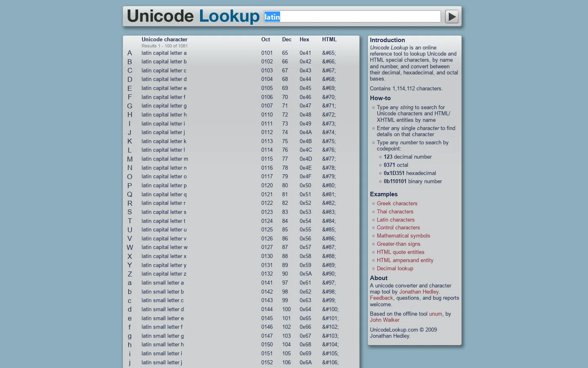Click '0x1D351 hexadecimal' how-to item

click(x=410, y=173)
